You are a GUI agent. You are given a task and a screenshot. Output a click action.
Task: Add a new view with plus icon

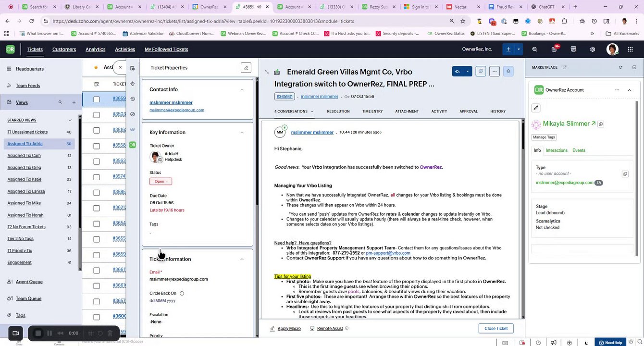point(74,102)
